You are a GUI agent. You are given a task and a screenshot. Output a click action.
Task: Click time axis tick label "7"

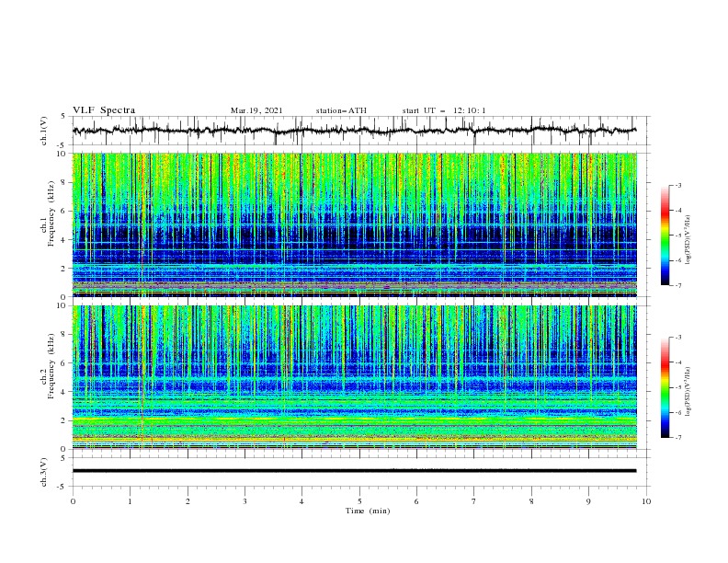474,501
